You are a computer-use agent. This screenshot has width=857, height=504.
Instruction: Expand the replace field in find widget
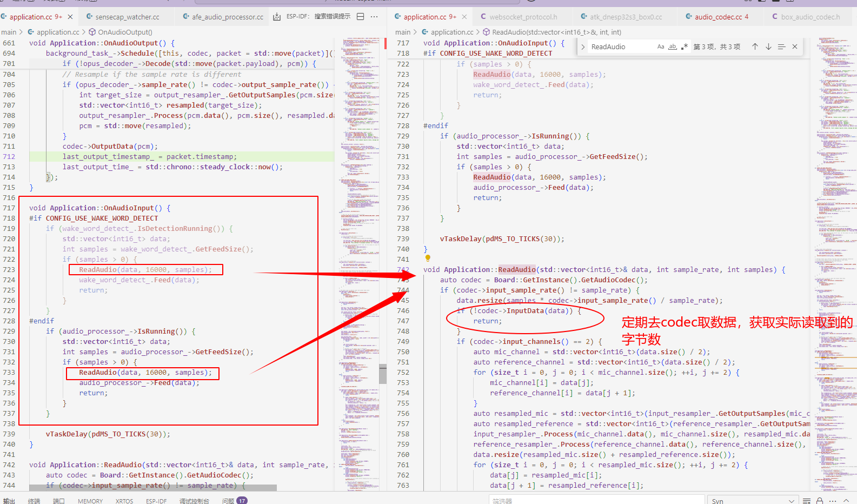[x=583, y=47]
